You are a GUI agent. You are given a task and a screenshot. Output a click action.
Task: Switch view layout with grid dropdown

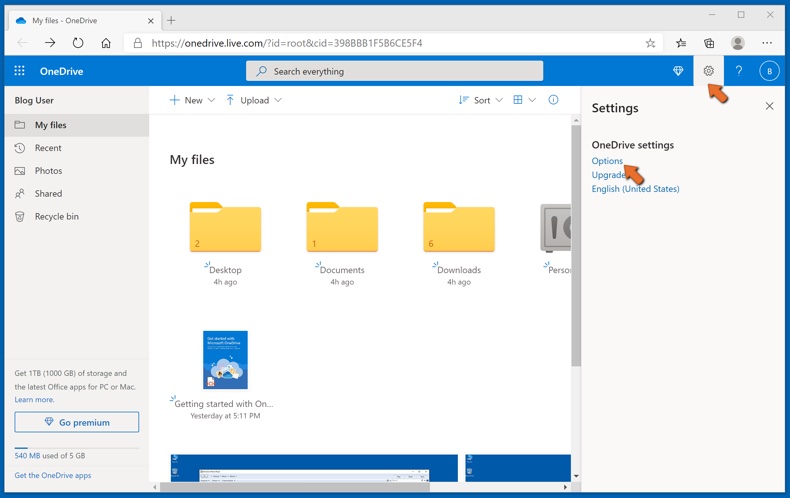(x=524, y=100)
